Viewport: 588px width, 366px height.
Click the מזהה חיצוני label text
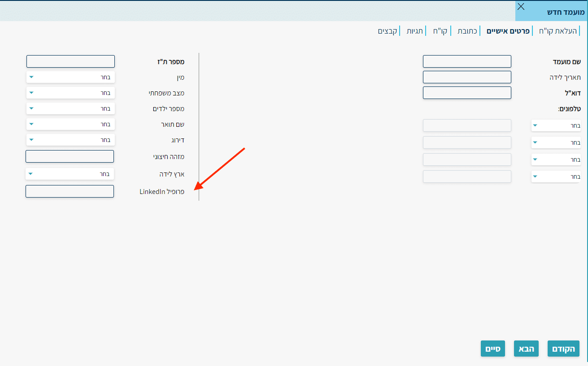click(x=169, y=157)
